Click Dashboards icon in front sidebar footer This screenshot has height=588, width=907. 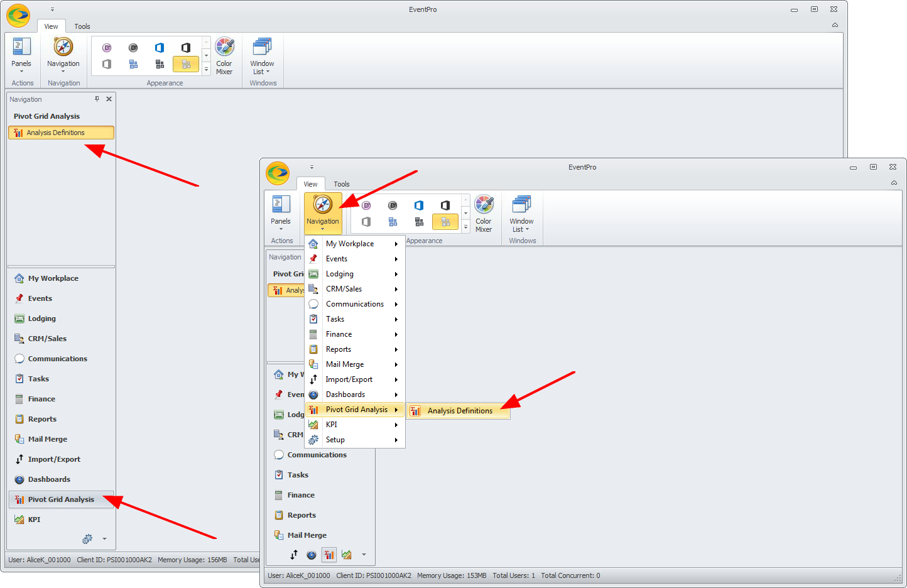[312, 555]
